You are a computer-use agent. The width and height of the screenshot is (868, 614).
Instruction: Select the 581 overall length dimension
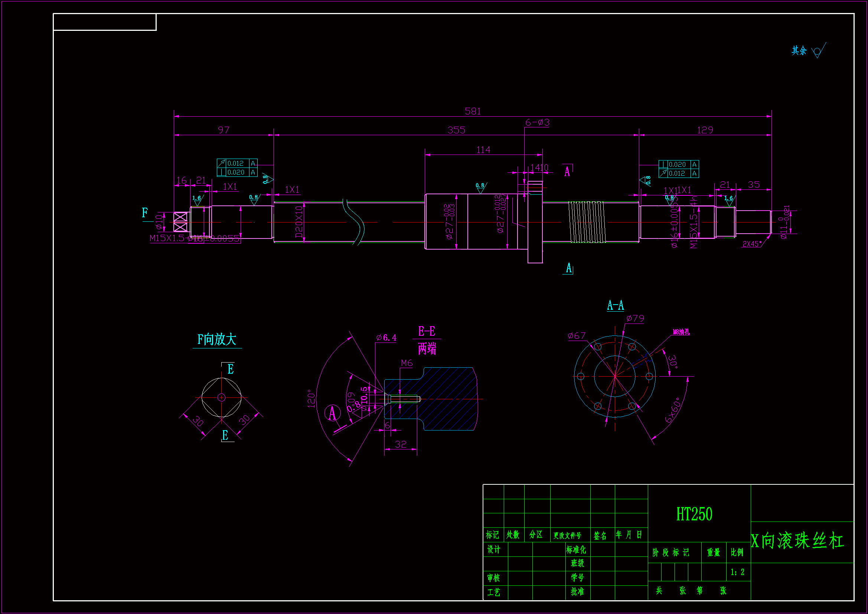[473, 111]
